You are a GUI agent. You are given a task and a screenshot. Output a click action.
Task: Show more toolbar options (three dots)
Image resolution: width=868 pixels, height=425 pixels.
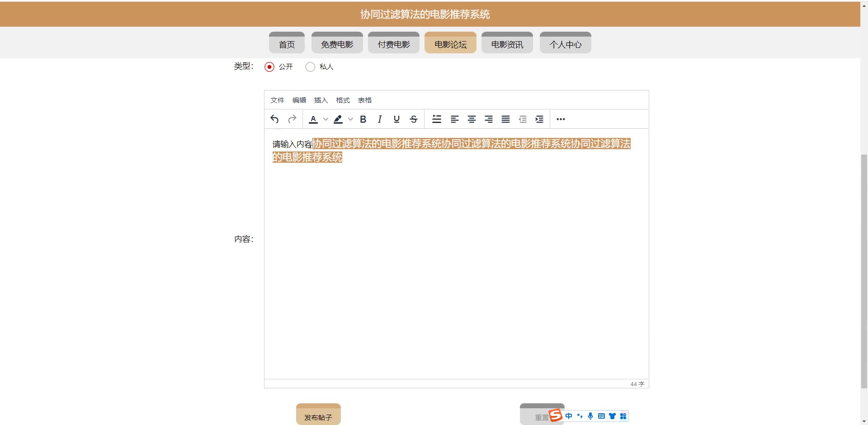tap(561, 119)
